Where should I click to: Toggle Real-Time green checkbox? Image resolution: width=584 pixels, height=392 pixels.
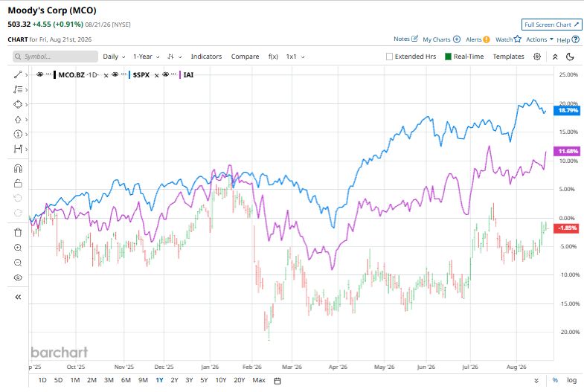click(448, 57)
